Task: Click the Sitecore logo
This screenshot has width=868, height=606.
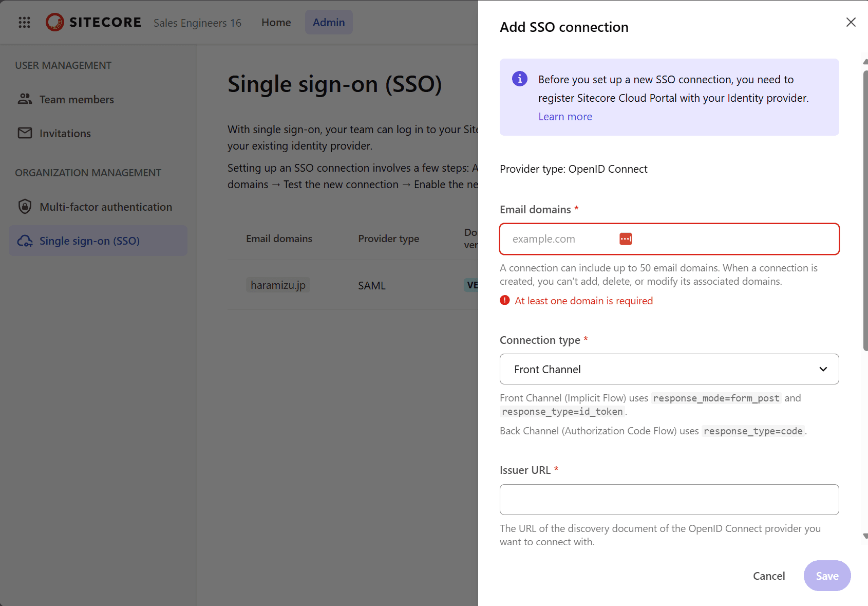Action: pyautogui.click(x=93, y=22)
